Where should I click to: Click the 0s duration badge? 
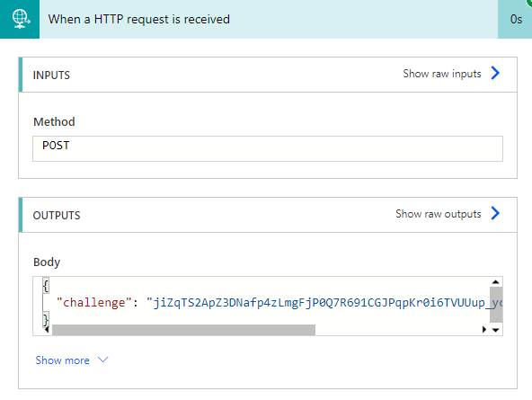click(516, 20)
